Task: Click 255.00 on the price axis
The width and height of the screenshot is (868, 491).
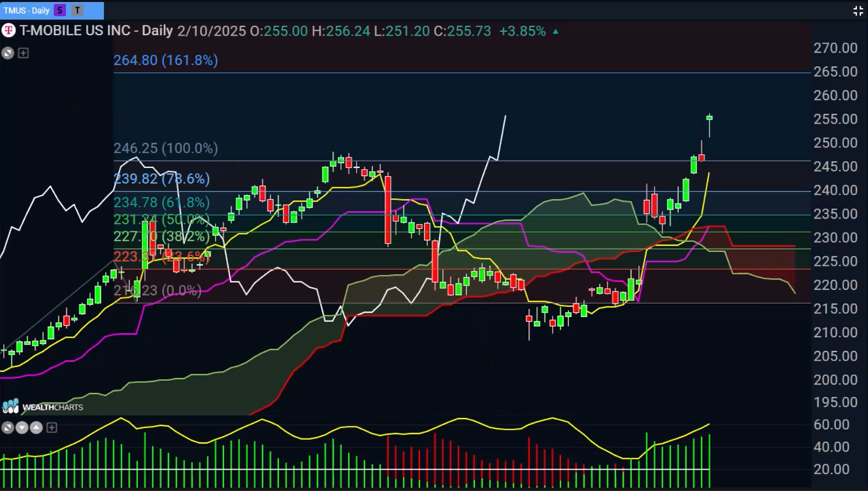Action: coord(835,119)
